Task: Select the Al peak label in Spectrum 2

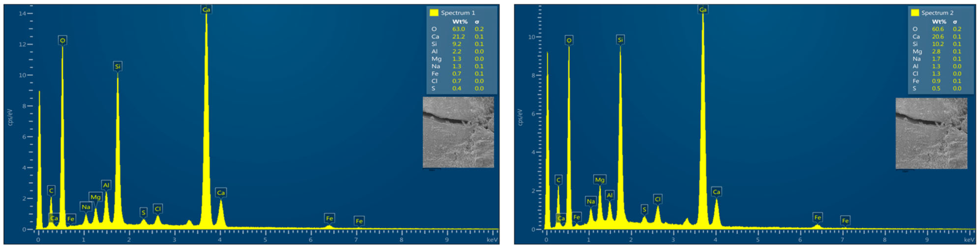Action: pos(609,195)
